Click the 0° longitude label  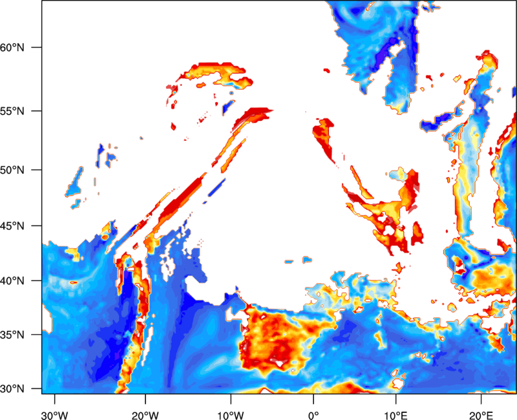tap(313, 415)
